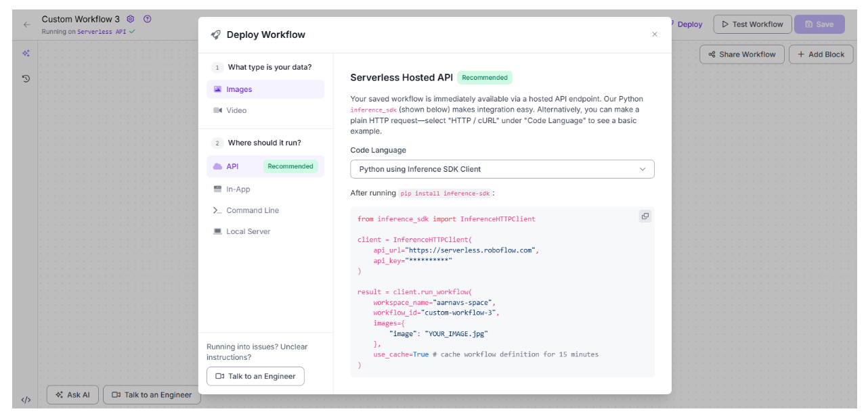The width and height of the screenshot is (868, 418).
Task: Click the 'workspace_name="aarnavs-space"' code line
Action: (x=434, y=302)
